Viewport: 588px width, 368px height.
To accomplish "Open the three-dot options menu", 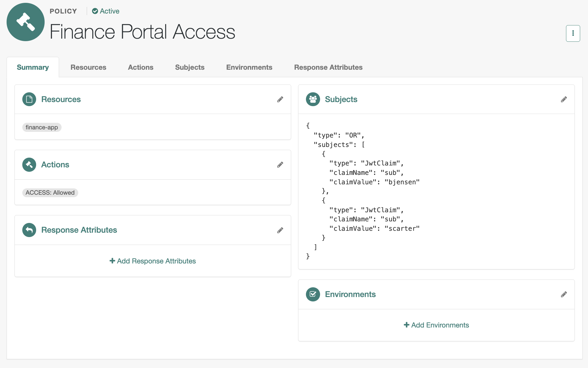I will tap(573, 33).
